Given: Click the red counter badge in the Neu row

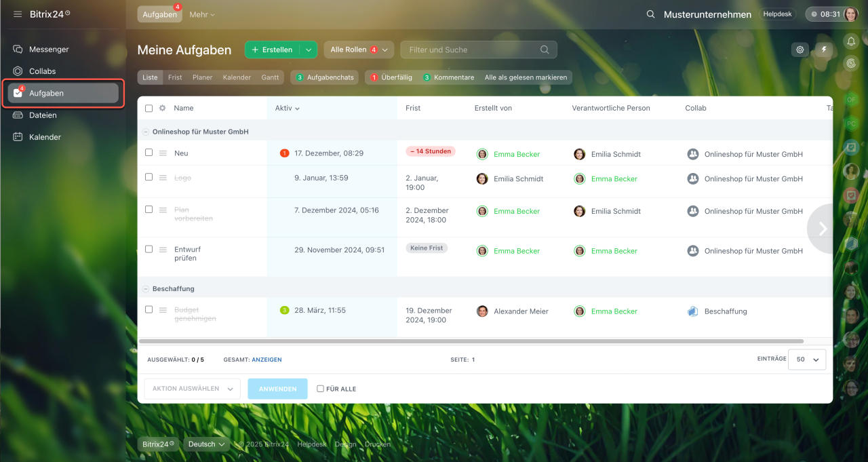Looking at the screenshot, I should pyautogui.click(x=285, y=153).
